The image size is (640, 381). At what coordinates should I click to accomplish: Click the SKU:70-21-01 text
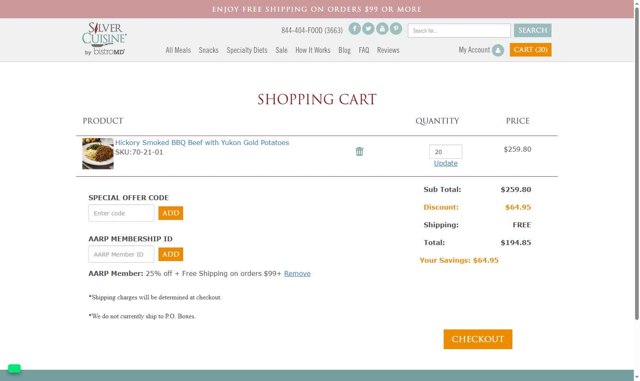pyautogui.click(x=139, y=152)
